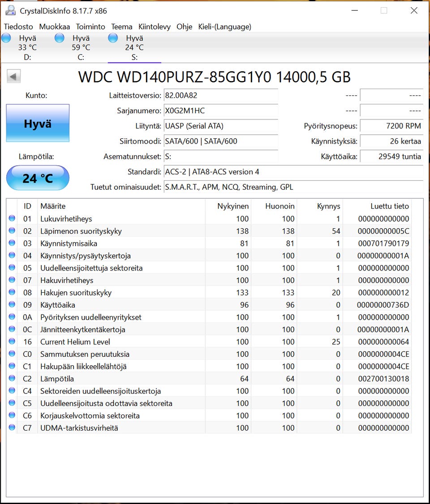Click the power on count 26 kertaa
430x504 pixels.
point(391,141)
